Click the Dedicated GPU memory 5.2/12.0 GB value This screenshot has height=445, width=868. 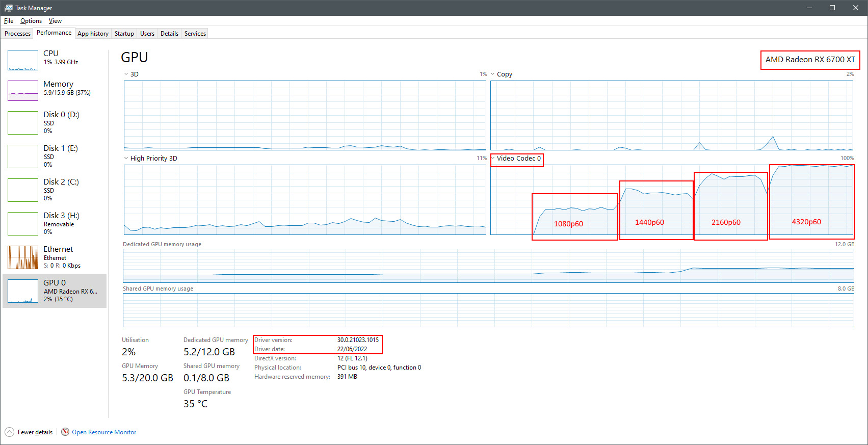(209, 352)
